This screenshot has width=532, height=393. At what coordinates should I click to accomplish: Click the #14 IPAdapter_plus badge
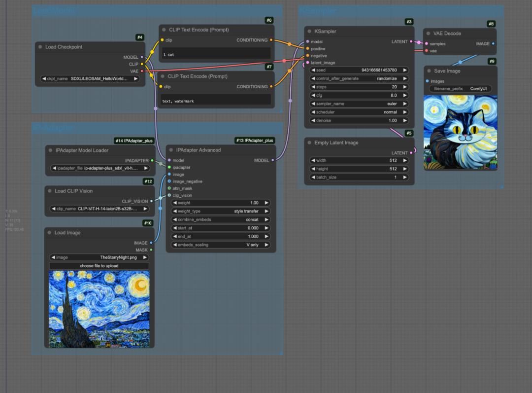[x=134, y=141]
